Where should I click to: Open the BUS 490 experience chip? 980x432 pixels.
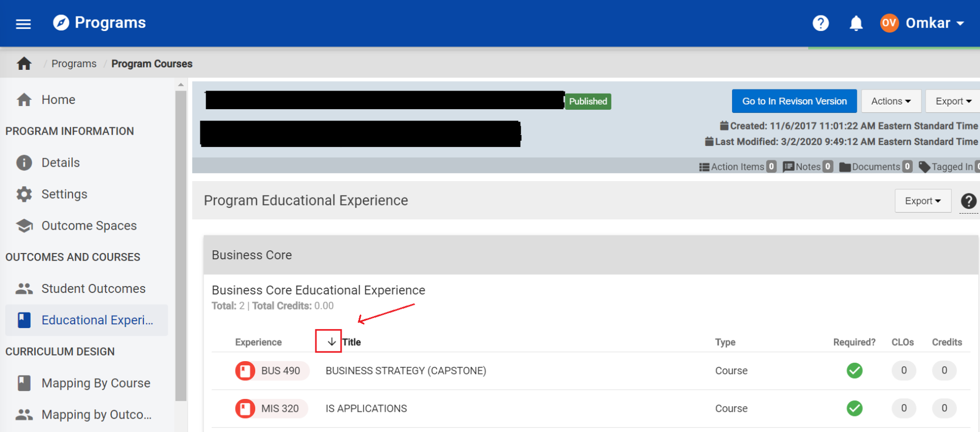pyautogui.click(x=272, y=370)
